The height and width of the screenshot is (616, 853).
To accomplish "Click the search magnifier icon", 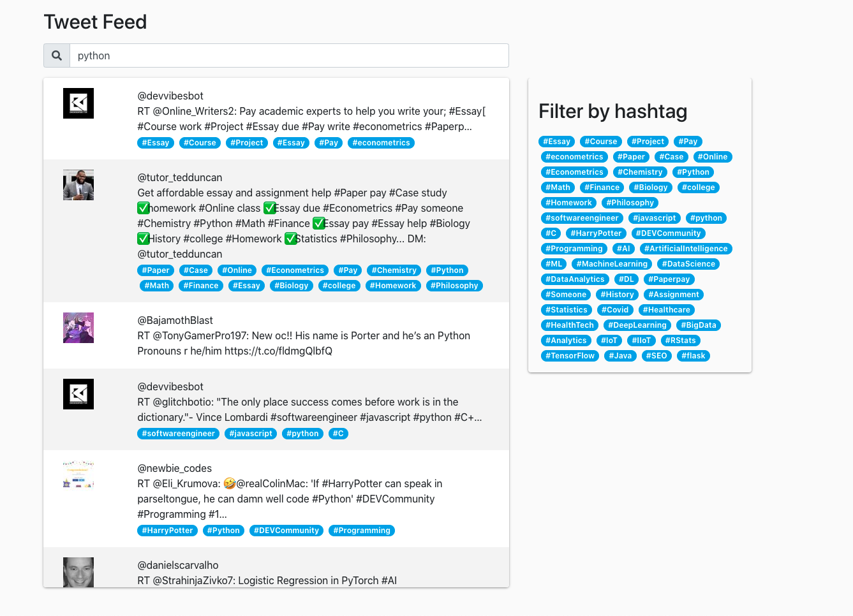I will (x=57, y=55).
